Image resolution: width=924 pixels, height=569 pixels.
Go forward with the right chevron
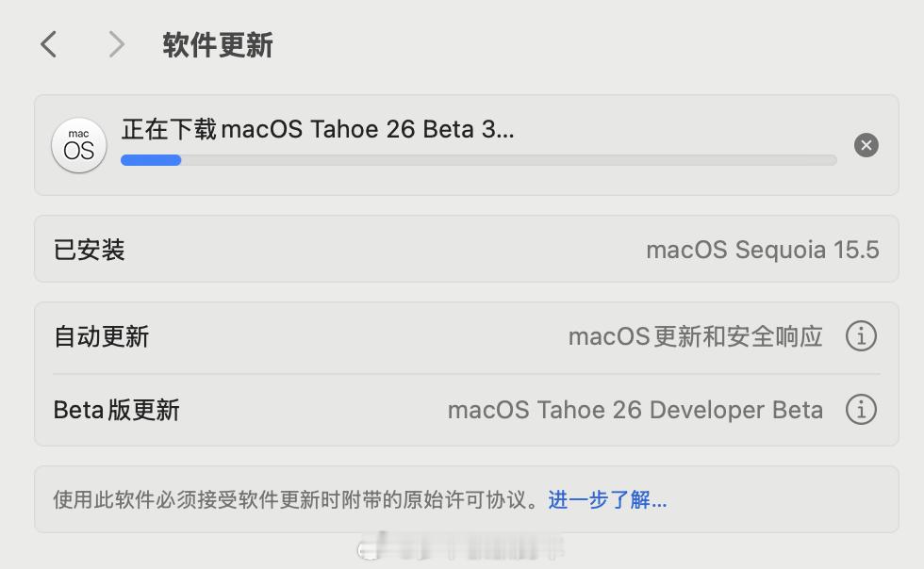tap(117, 44)
